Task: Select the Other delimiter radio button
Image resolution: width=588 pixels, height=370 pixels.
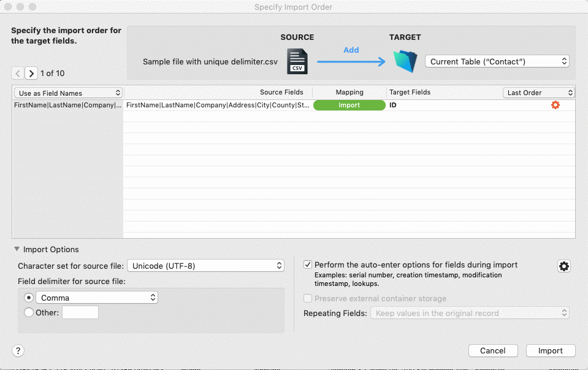Action: pos(28,312)
